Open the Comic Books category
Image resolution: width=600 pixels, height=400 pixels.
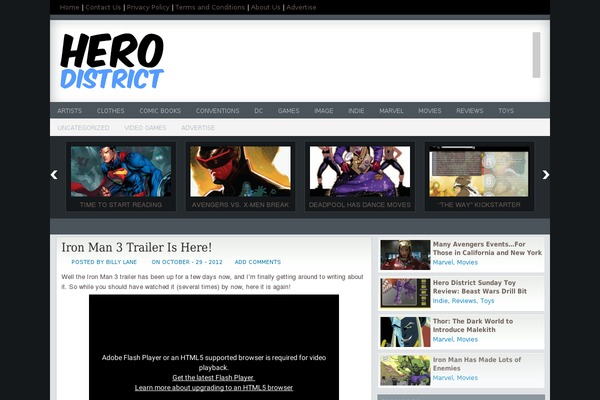[x=160, y=111]
